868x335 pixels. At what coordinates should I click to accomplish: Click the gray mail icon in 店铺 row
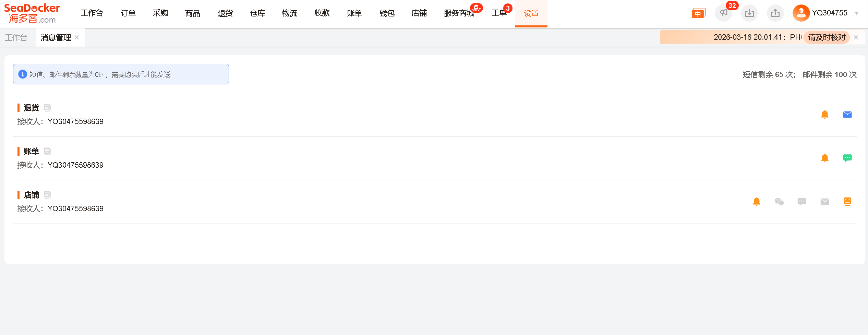click(x=825, y=202)
